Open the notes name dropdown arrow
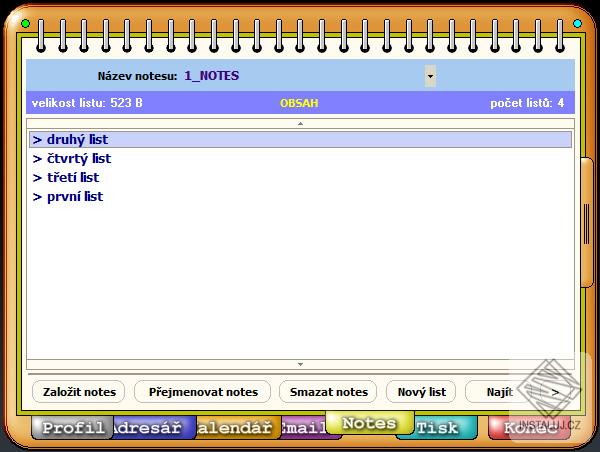This screenshot has width=600, height=452. 430,76
